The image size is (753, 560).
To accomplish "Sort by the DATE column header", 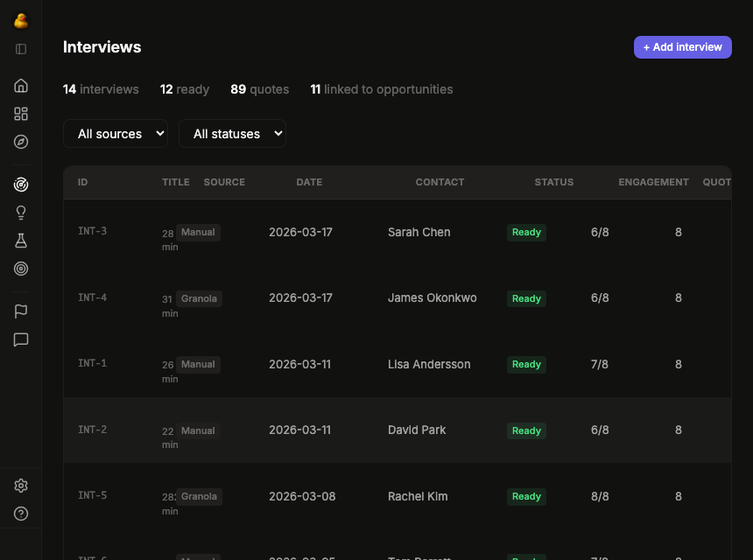I will coord(308,182).
